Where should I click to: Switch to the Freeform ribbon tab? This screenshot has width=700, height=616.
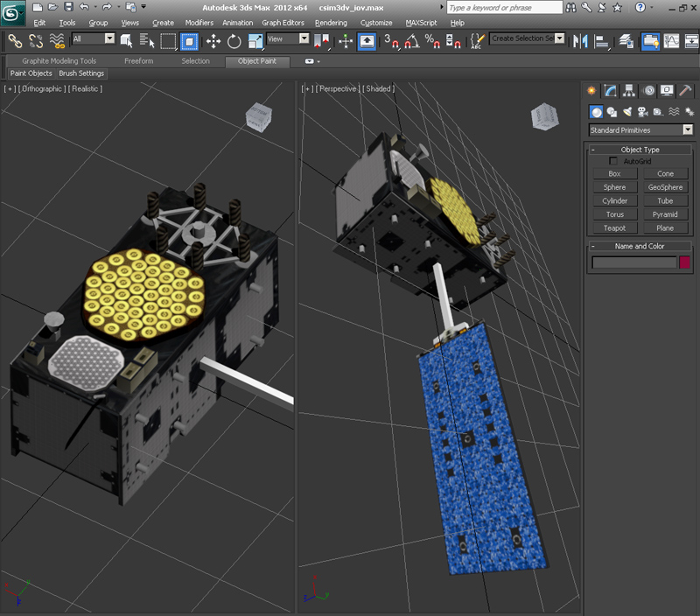click(x=138, y=61)
